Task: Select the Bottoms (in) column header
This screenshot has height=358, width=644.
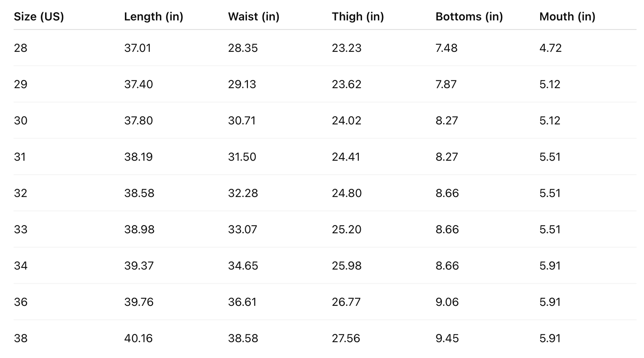Action: 469,16
